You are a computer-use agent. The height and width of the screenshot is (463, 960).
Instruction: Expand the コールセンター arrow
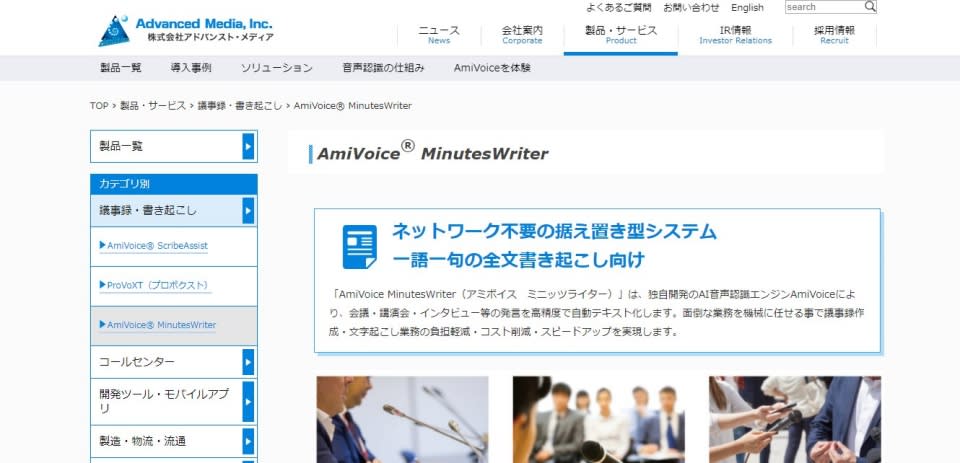(248, 362)
